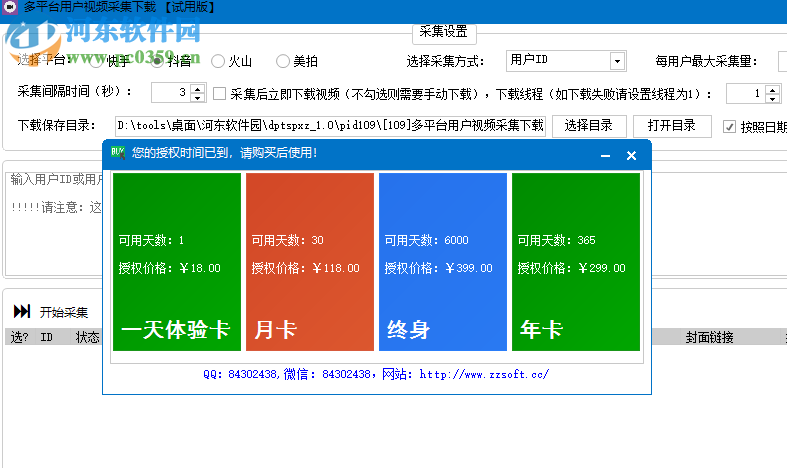Choose the 抖音 platform option
This screenshot has height=468, width=787.
tap(157, 61)
